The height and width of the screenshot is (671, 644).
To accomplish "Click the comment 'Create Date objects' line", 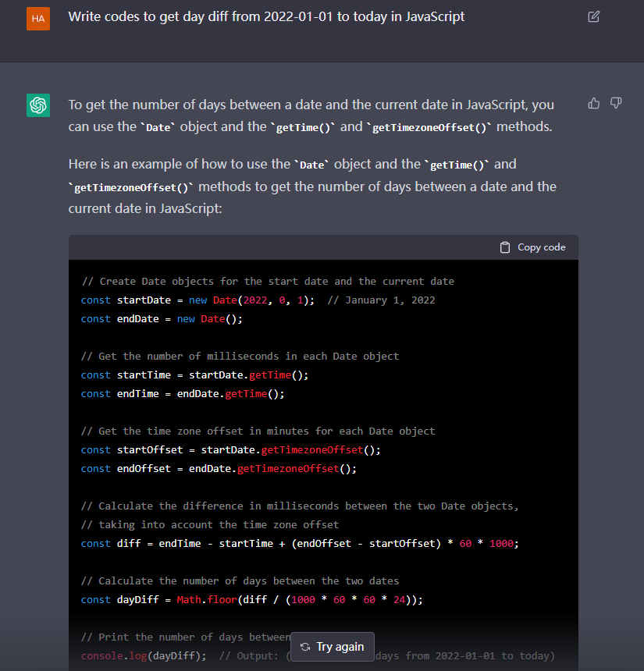I will coord(267,282).
